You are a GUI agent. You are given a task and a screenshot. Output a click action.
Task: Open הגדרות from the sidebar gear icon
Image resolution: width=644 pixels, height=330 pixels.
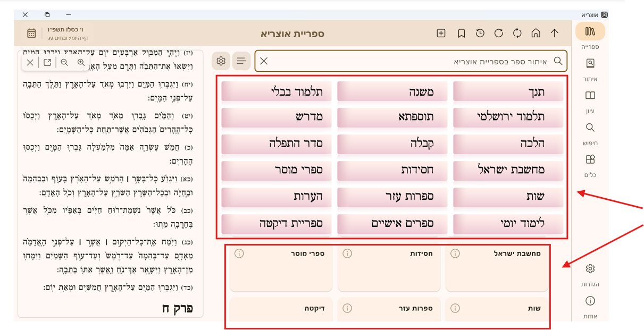(x=590, y=268)
